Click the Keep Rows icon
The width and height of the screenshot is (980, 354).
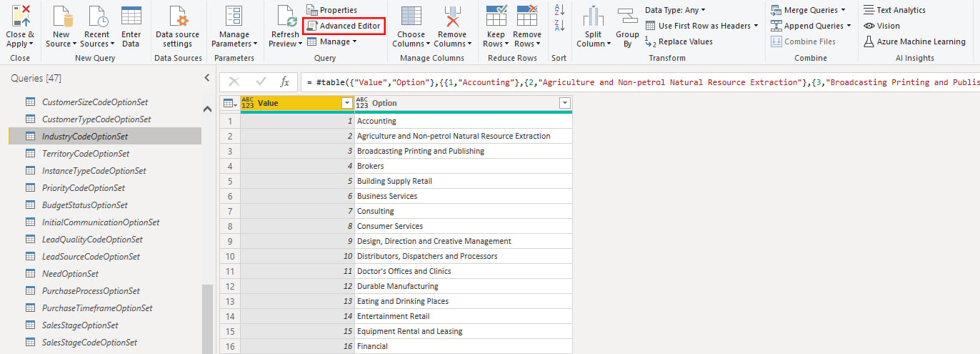[x=496, y=16]
